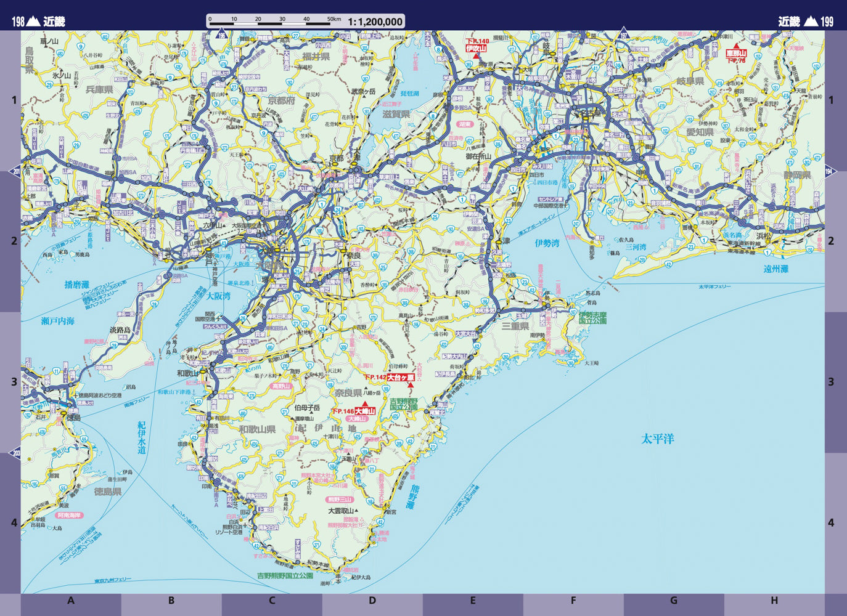Follow the page 196 arrow marker

click(x=222, y=34)
